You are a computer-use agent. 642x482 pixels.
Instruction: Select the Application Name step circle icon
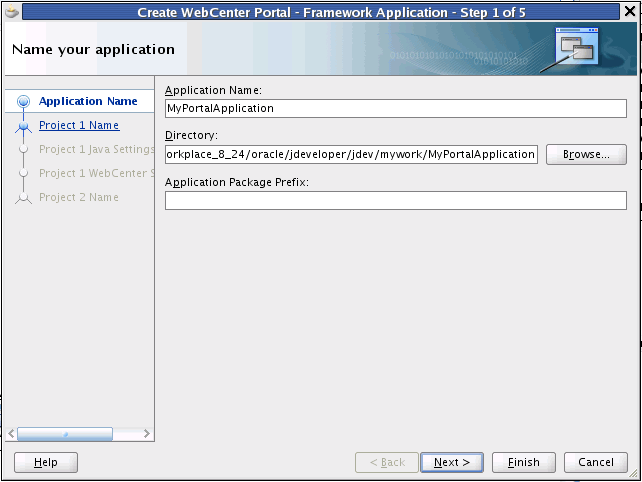coord(24,101)
